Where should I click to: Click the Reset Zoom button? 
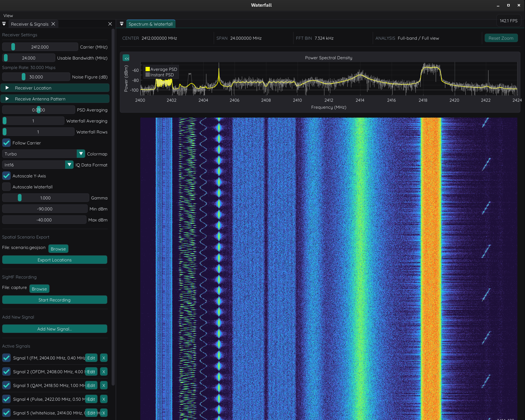[501, 38]
